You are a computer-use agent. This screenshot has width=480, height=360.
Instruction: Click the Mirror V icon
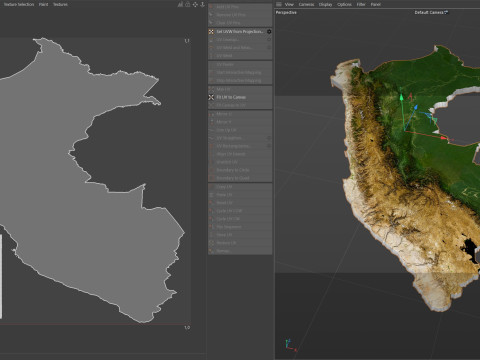pos(211,122)
